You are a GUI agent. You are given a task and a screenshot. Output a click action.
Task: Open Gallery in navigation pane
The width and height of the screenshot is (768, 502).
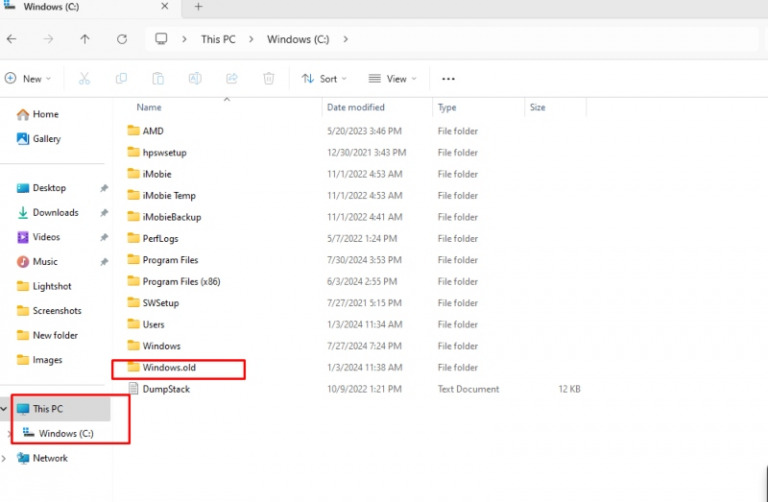46,139
